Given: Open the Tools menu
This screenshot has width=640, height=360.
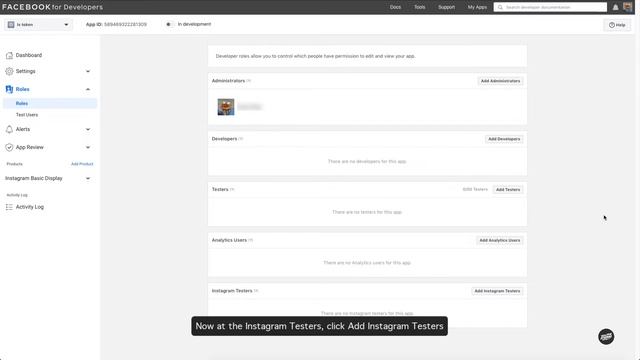Looking at the screenshot, I should (420, 7).
